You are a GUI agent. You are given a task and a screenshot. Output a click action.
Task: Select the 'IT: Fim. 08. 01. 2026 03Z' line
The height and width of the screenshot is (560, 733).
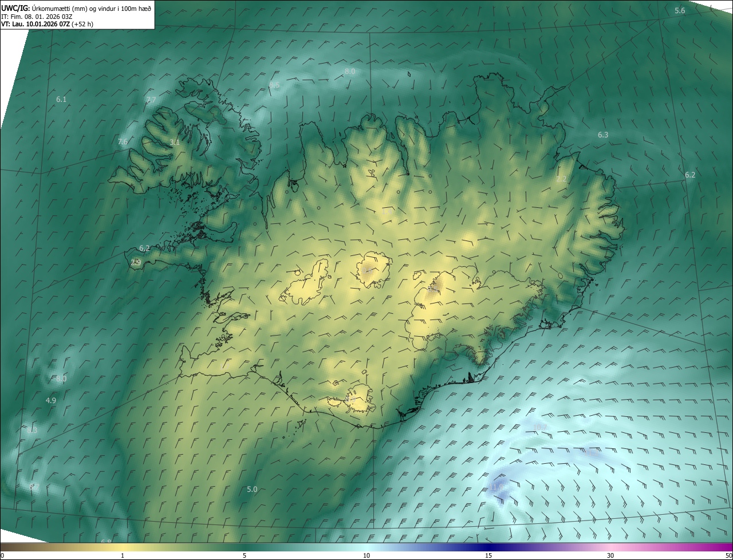click(37, 16)
